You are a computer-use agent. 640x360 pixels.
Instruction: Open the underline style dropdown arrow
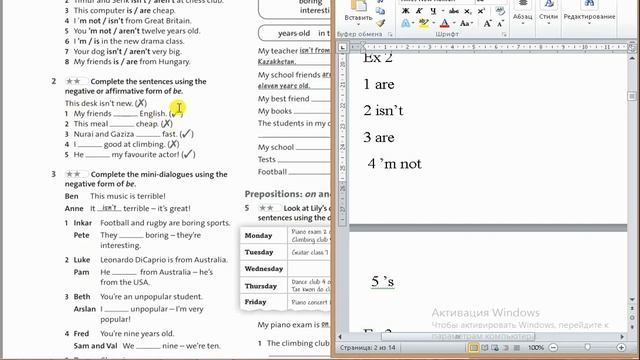[x=443, y=11]
